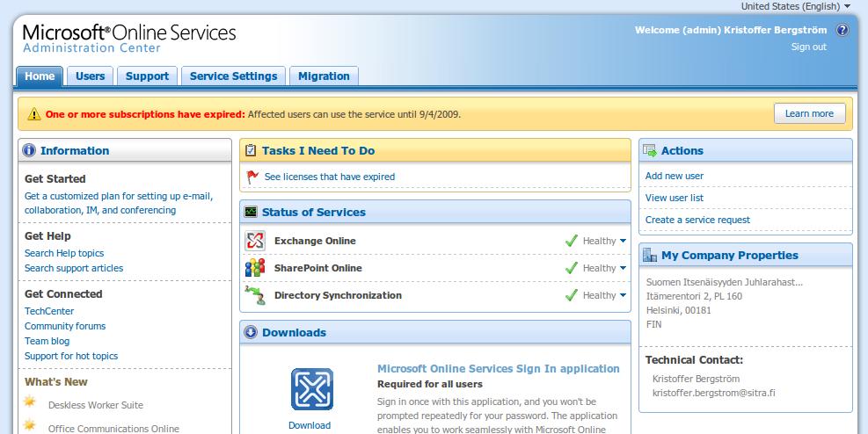868x434 pixels.
Task: Expand SharePoint Online Healthy status dropdown
Action: coord(623,268)
